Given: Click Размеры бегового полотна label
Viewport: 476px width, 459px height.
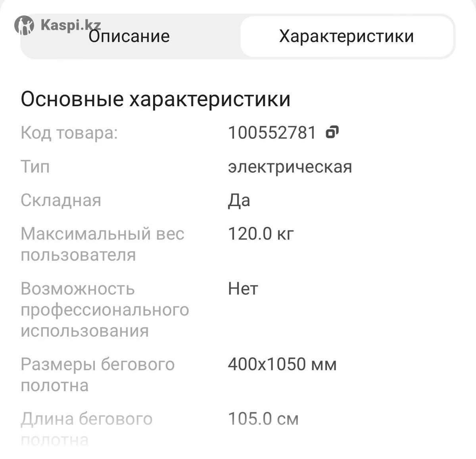Looking at the screenshot, I should pos(98,374).
